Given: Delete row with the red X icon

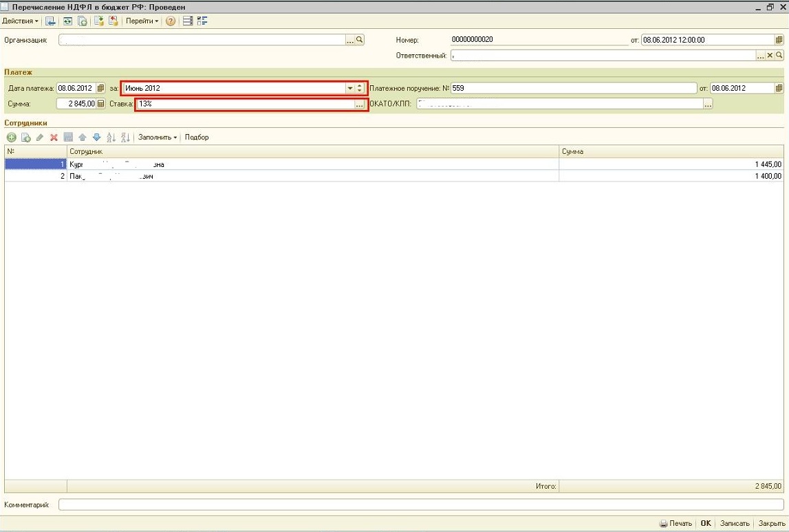Looking at the screenshot, I should 54,137.
